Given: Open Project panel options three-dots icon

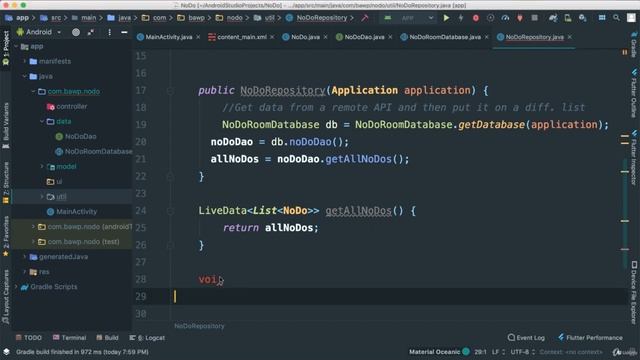Looking at the screenshot, I should 109,32.
